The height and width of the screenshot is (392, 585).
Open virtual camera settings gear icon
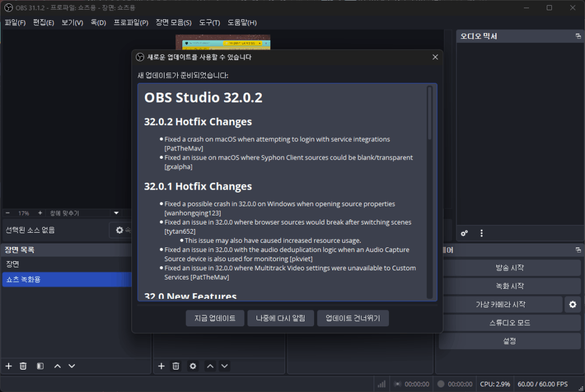click(x=572, y=305)
